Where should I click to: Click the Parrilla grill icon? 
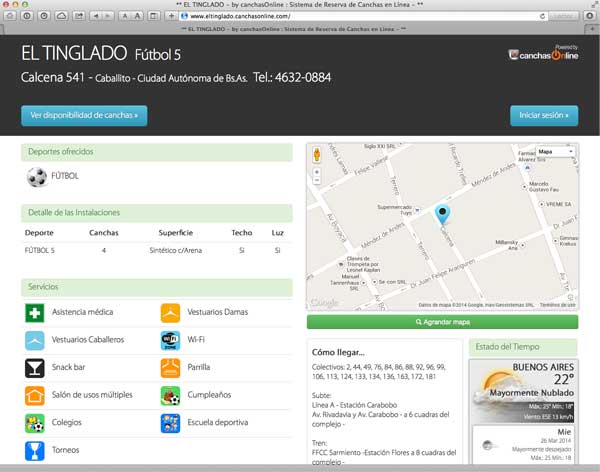pos(170,368)
